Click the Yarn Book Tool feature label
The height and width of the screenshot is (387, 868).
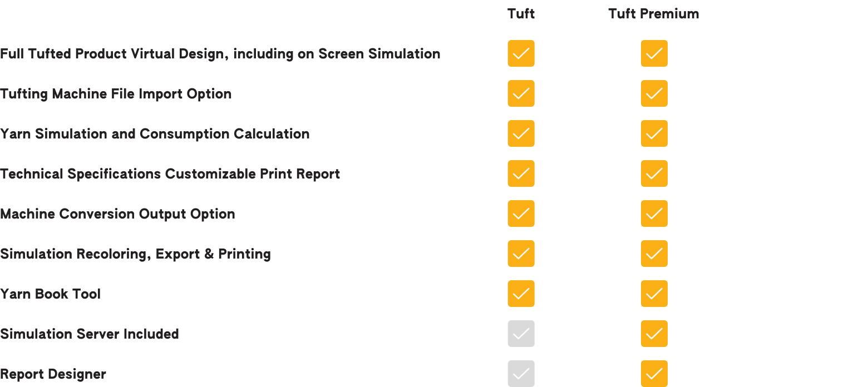(50, 294)
